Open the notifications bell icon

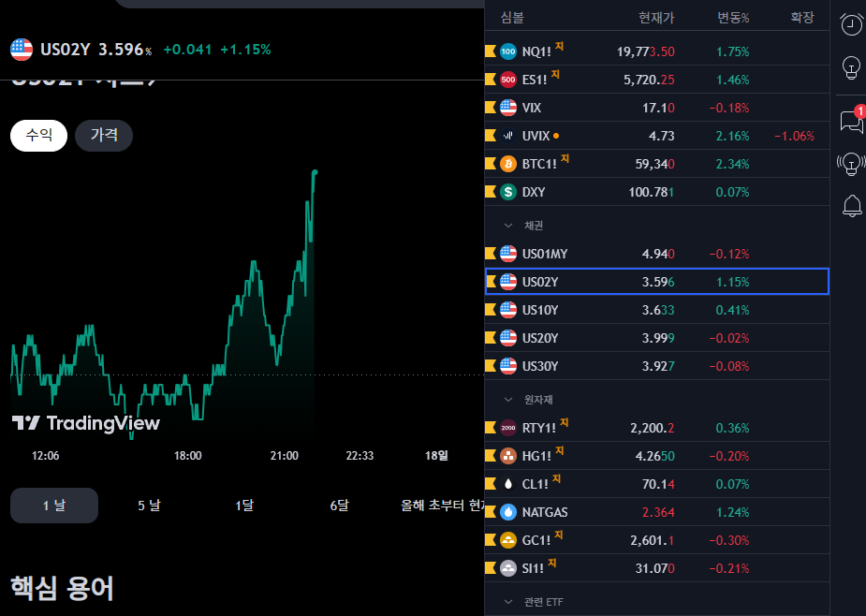pos(851,206)
